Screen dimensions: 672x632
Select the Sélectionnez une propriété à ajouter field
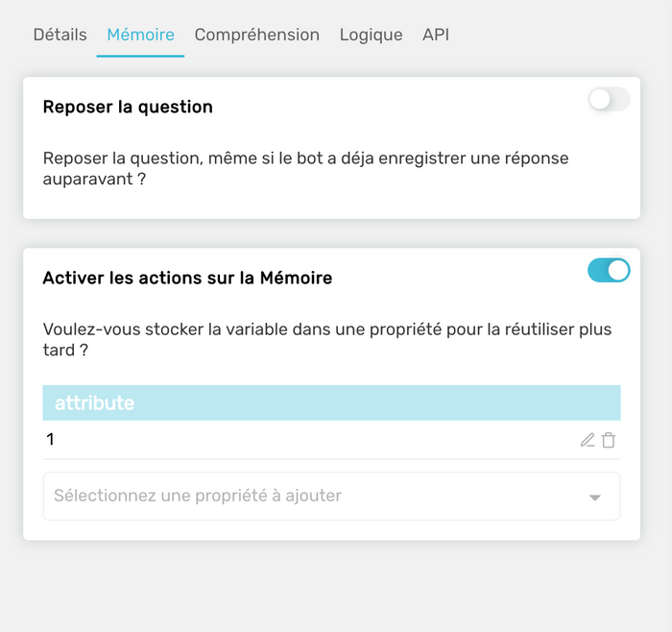point(331,496)
